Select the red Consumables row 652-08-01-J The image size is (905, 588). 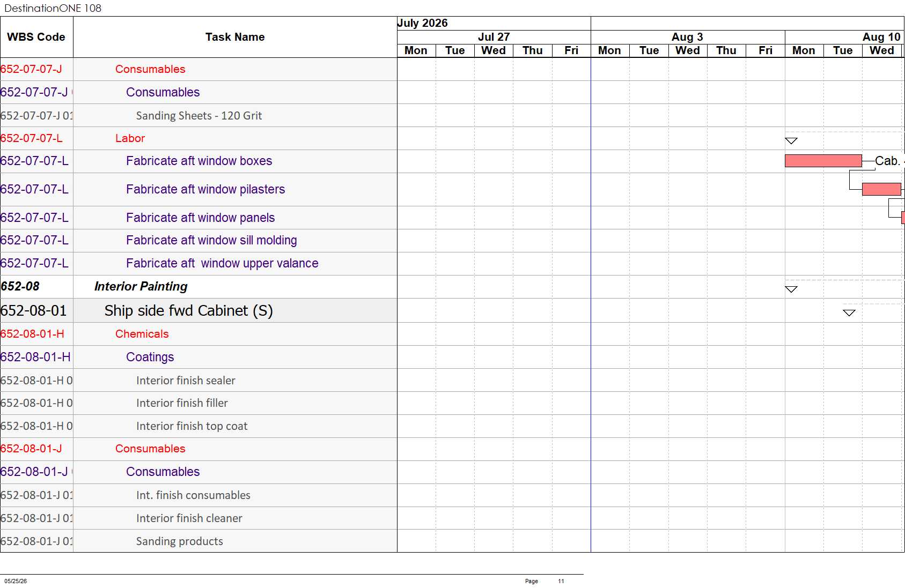198,449
